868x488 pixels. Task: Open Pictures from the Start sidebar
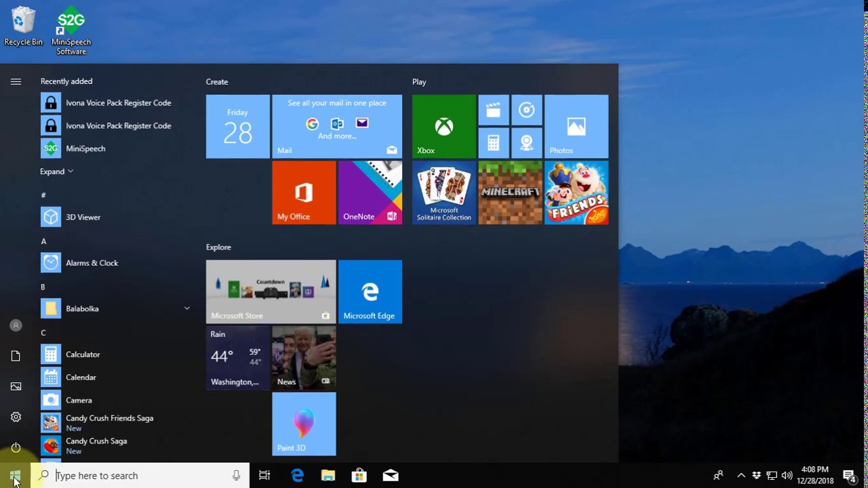point(16,386)
